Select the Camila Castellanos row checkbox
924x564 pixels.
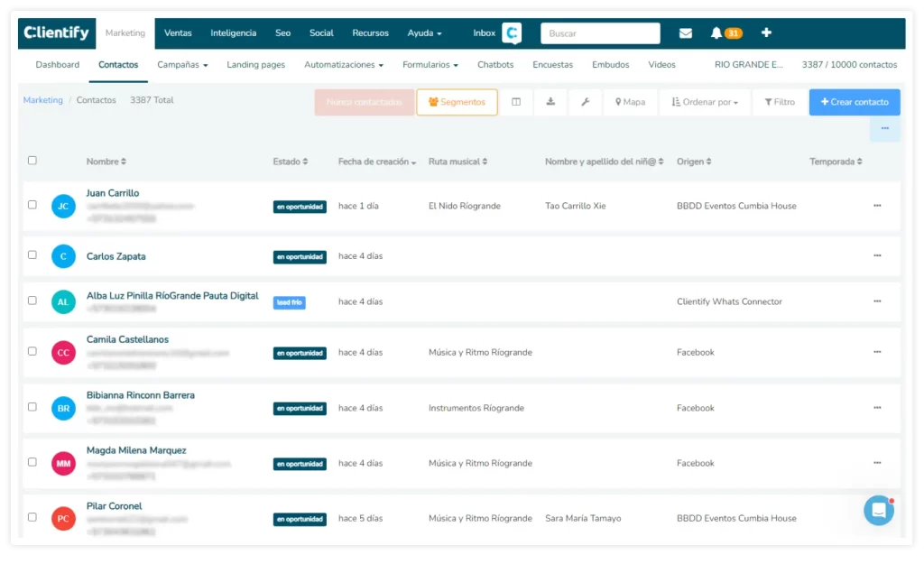pos(32,351)
